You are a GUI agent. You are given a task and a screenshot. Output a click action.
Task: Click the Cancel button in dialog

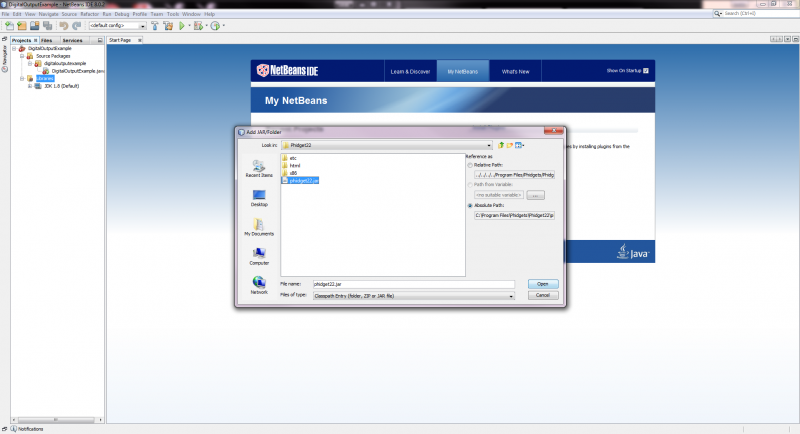pos(543,295)
